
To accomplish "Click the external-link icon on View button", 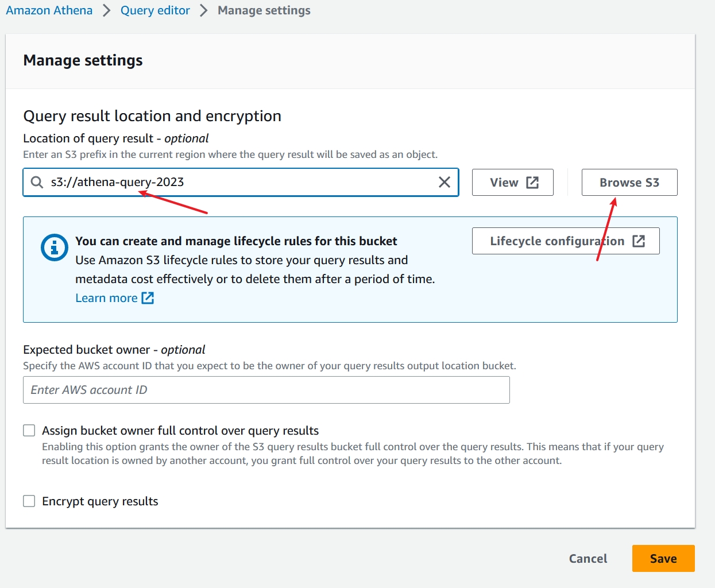I will pos(532,183).
